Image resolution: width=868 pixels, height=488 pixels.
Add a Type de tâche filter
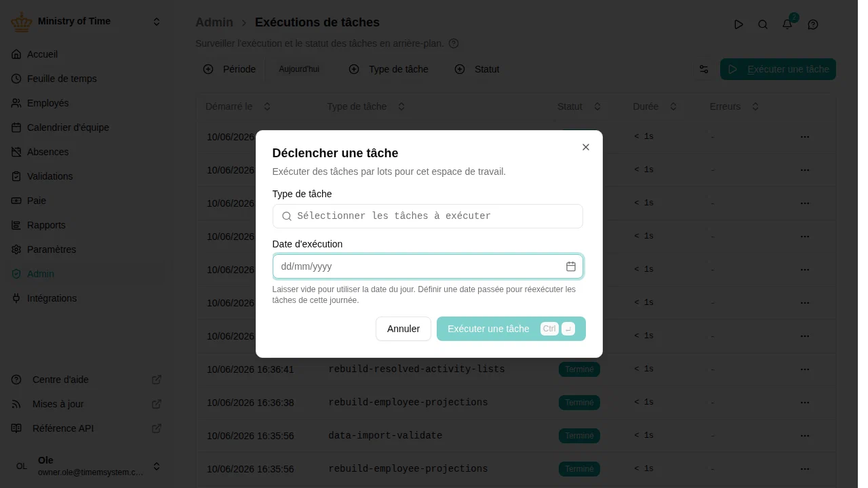click(389, 69)
